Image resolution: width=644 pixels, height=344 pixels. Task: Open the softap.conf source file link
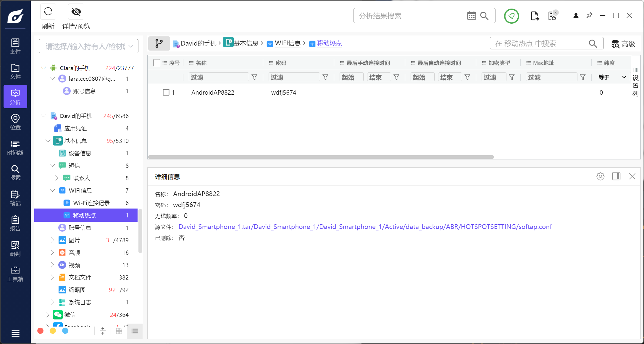pyautogui.click(x=365, y=227)
